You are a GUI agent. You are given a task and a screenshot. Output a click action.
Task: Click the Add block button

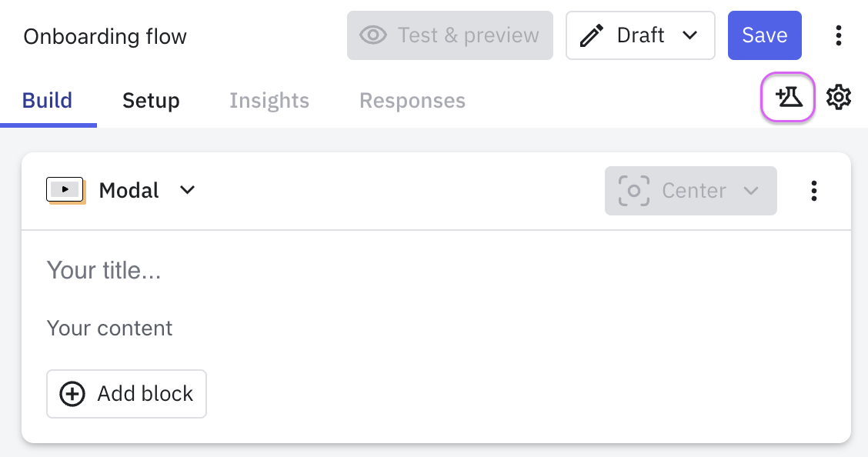pyautogui.click(x=126, y=394)
